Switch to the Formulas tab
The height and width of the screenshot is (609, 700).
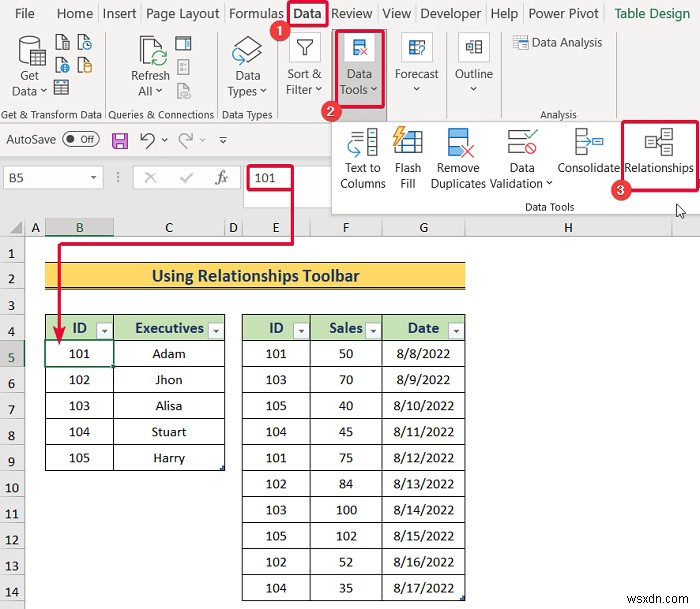tap(256, 14)
